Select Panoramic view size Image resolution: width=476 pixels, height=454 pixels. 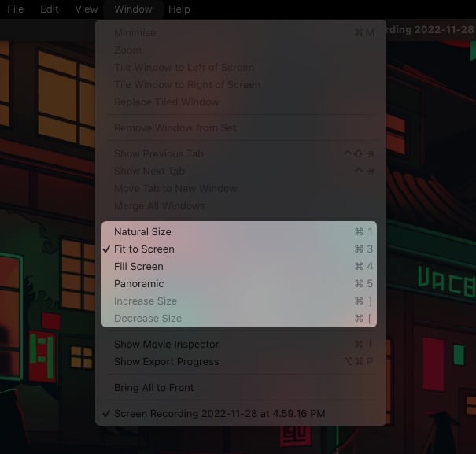[239, 283]
